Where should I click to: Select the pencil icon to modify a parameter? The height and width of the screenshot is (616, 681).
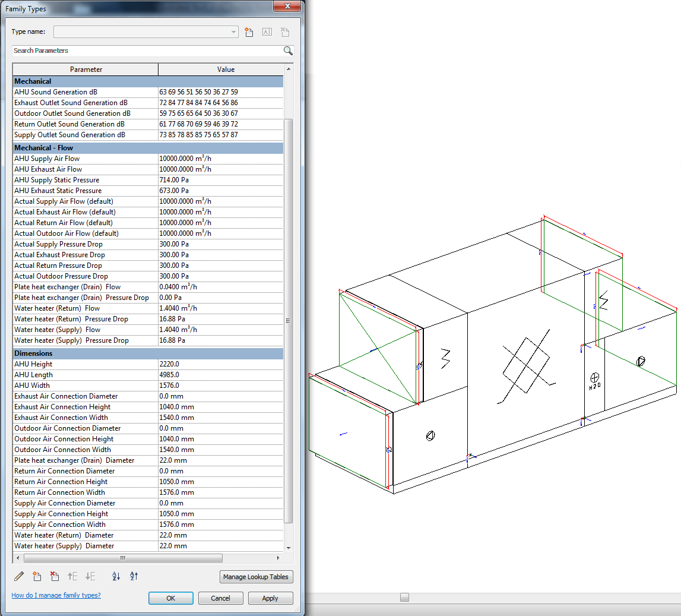[x=19, y=576]
